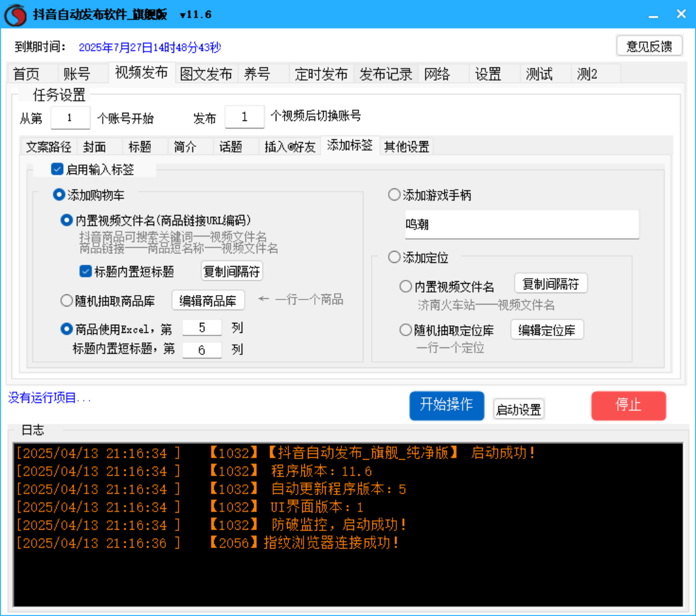Select the 随机抽取商品库 radio option
696x616 pixels.
tap(67, 301)
